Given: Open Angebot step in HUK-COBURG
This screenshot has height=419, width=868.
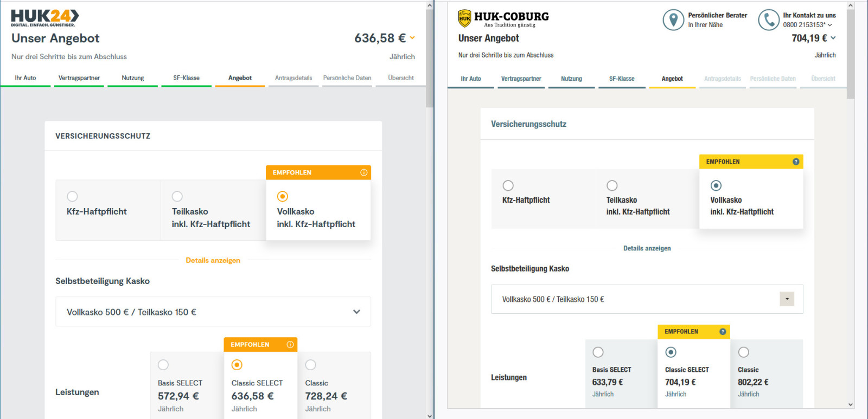Looking at the screenshot, I should click(x=672, y=79).
